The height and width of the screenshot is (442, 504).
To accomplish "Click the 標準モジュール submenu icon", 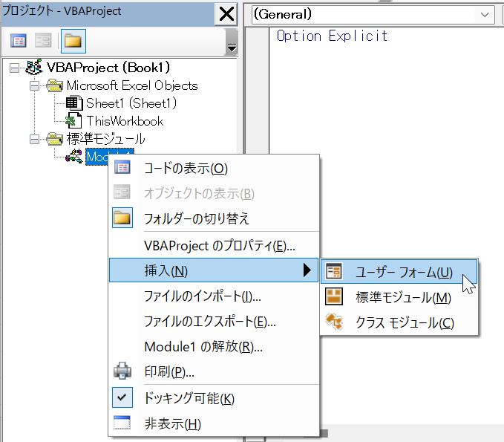I will [334, 296].
